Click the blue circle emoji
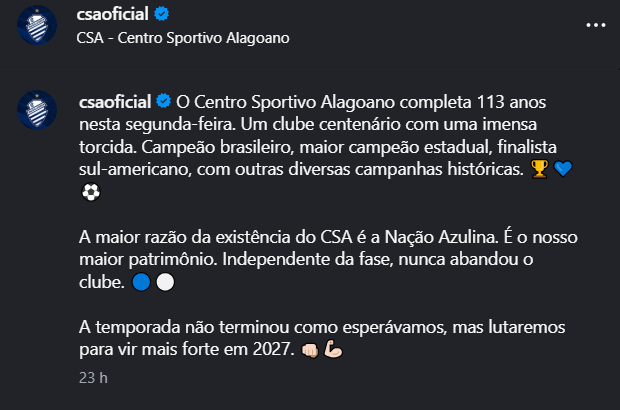This screenshot has height=410, width=620. [x=141, y=282]
